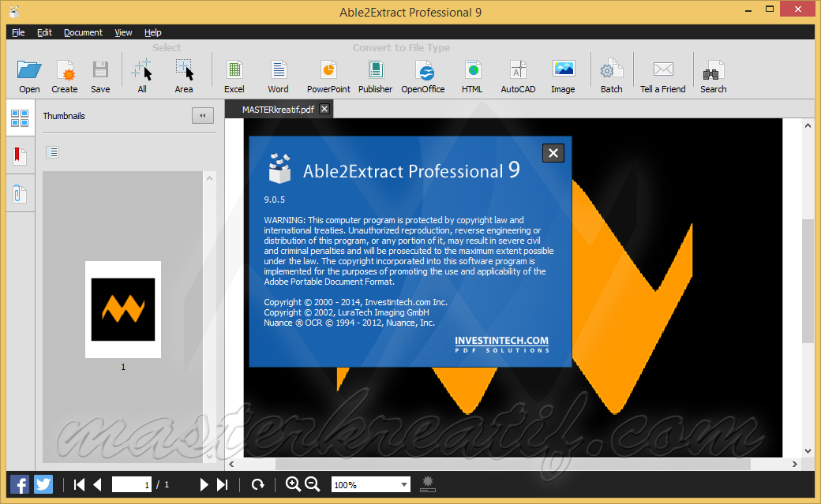Click document scroll down arrow
The height and width of the screenshot is (504, 821).
[x=808, y=450]
